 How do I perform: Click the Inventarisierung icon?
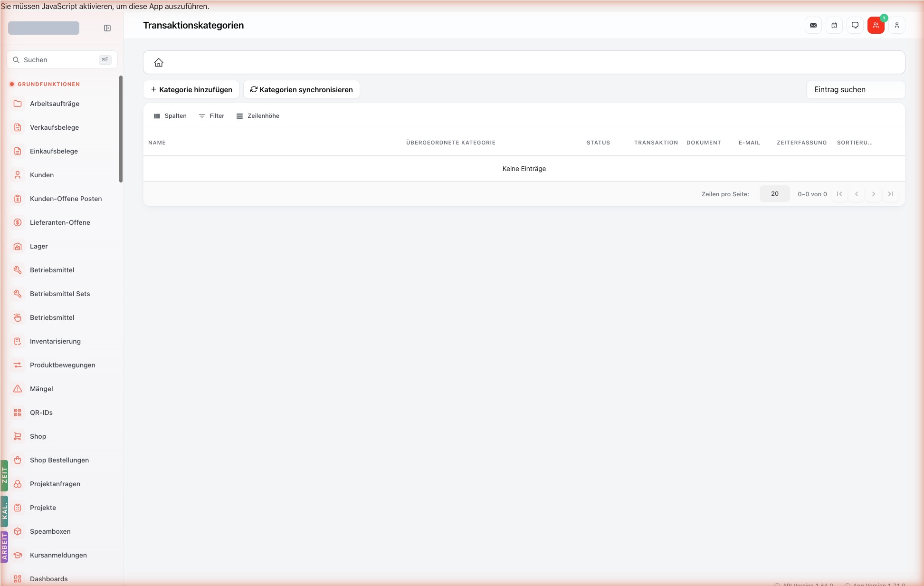(x=18, y=341)
